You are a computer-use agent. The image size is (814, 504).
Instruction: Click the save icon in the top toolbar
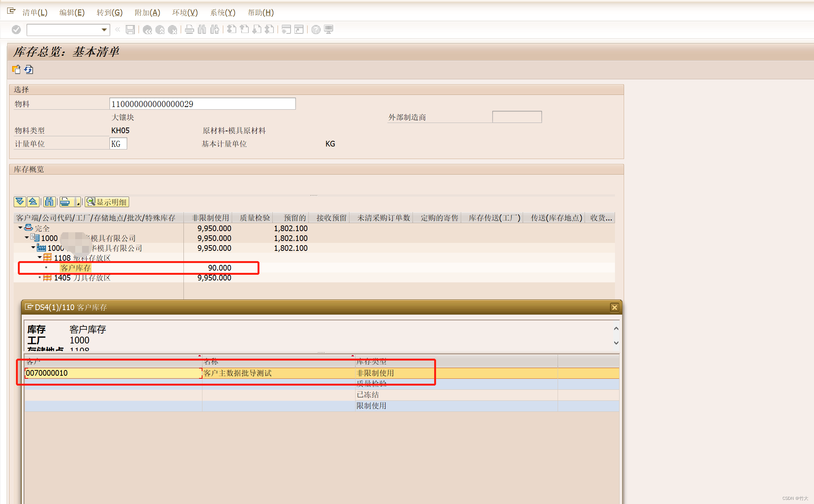(x=130, y=30)
